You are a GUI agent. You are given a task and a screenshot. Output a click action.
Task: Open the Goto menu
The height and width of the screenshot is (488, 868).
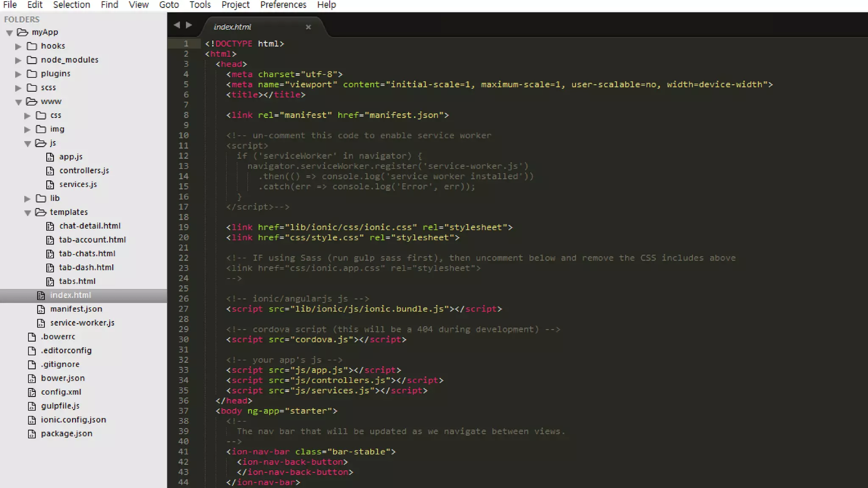pos(169,5)
